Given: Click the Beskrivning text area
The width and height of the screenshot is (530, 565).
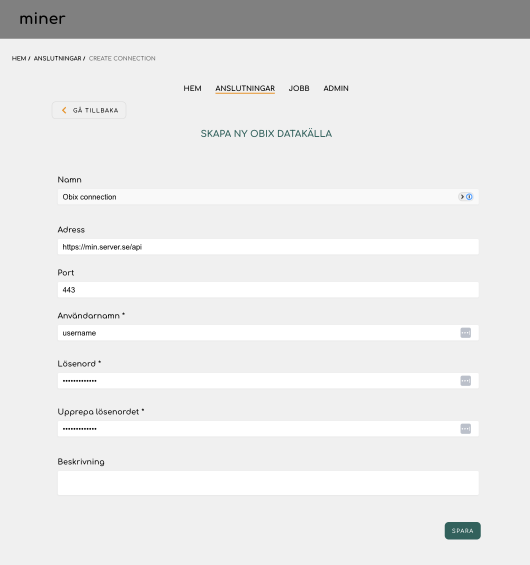Looking at the screenshot, I should pyautogui.click(x=268, y=483).
